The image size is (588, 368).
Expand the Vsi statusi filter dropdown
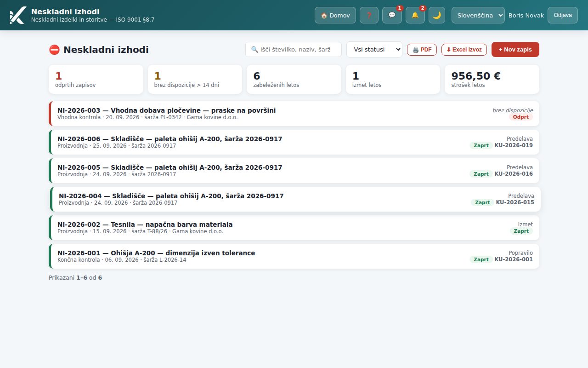[x=374, y=50]
